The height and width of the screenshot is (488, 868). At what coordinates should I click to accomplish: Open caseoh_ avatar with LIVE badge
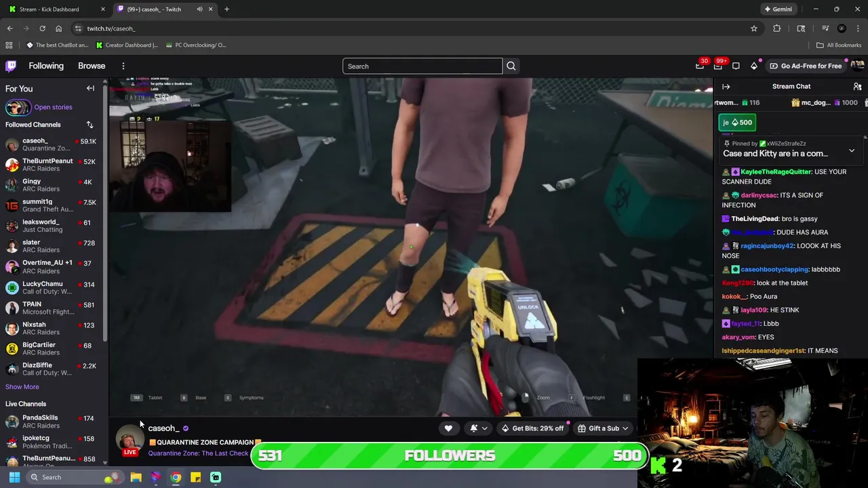pos(129,441)
